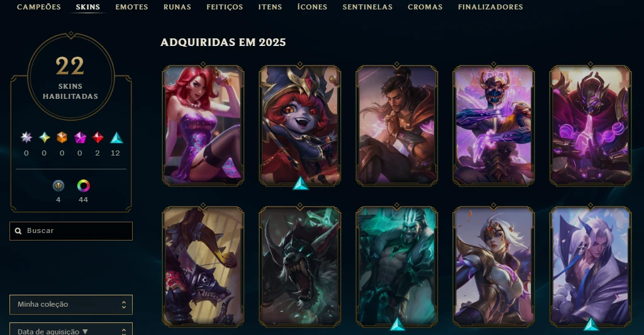Click the Ultimate skin rarity gem icon

pyautogui.click(x=26, y=137)
